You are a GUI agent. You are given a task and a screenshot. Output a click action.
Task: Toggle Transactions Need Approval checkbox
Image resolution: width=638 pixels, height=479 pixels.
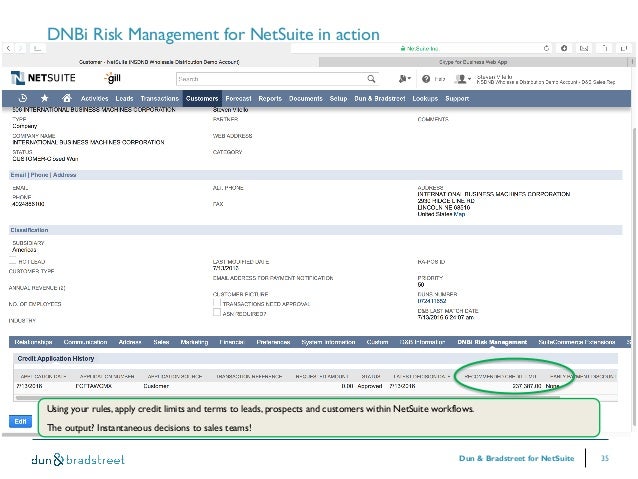[x=217, y=303]
